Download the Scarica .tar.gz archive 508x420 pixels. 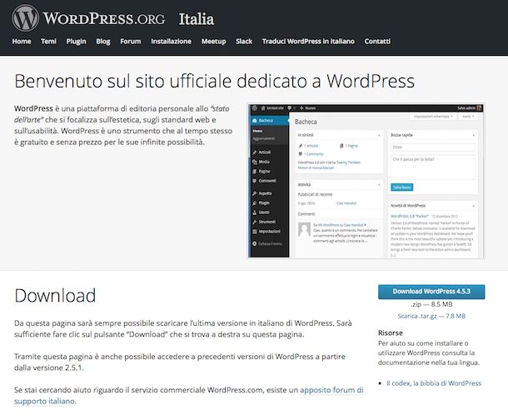pyautogui.click(x=431, y=316)
